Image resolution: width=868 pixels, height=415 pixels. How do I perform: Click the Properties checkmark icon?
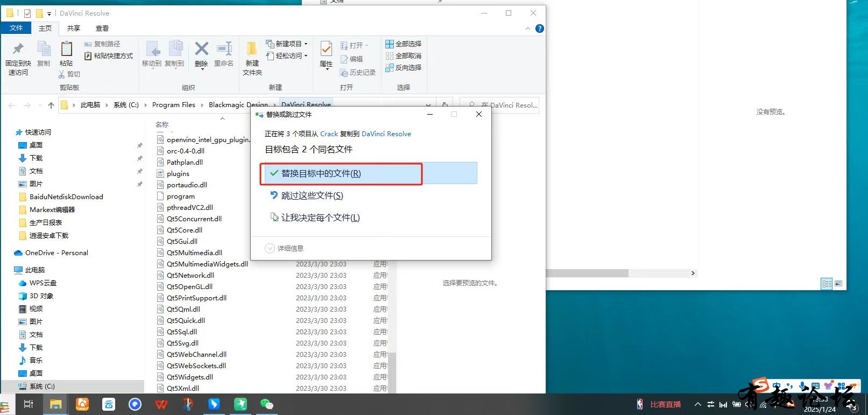coord(326,49)
